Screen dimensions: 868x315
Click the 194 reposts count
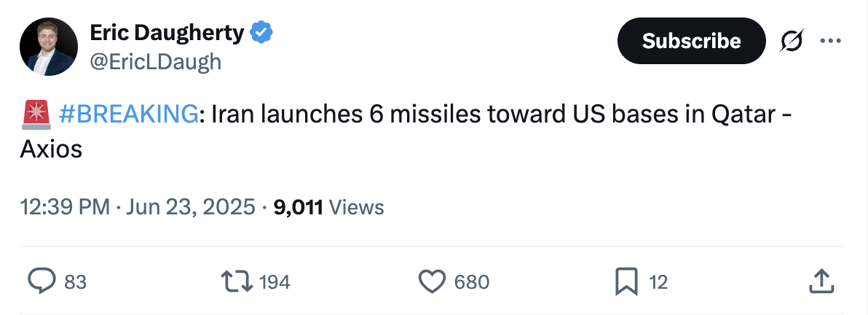[x=275, y=282]
